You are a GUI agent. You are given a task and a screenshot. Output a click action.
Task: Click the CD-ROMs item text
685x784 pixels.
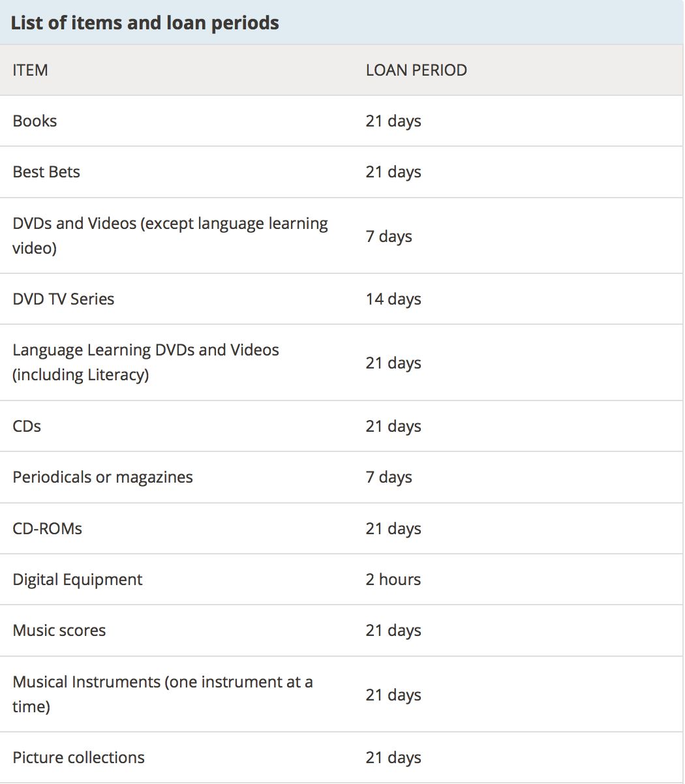48,528
